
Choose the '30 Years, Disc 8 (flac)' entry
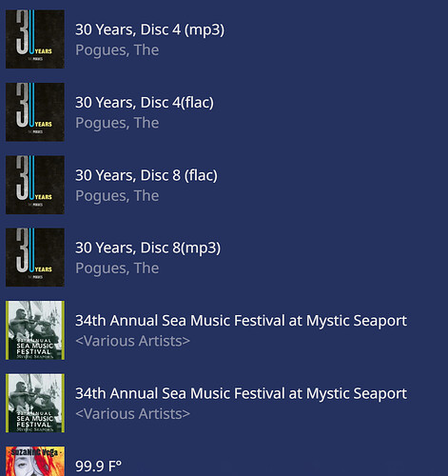click(146, 175)
